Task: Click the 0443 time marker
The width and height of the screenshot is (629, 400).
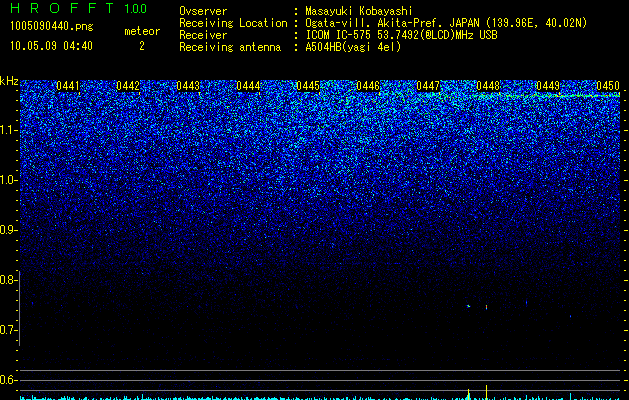Action: (x=188, y=86)
